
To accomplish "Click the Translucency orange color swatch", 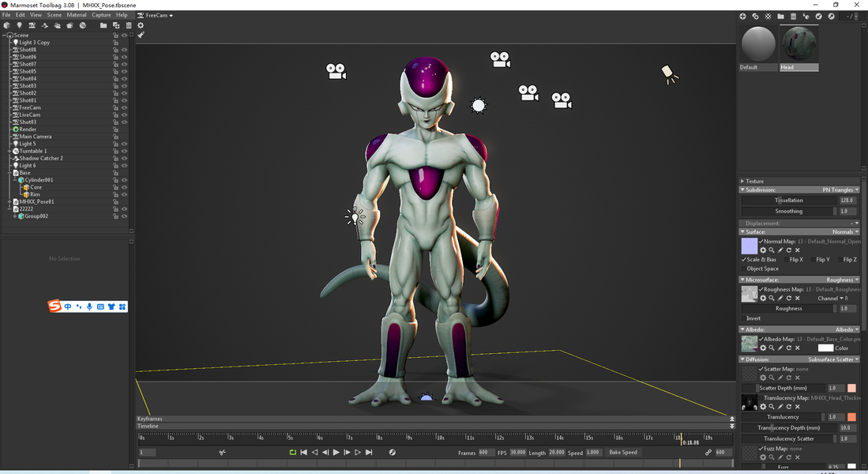I will [851, 417].
